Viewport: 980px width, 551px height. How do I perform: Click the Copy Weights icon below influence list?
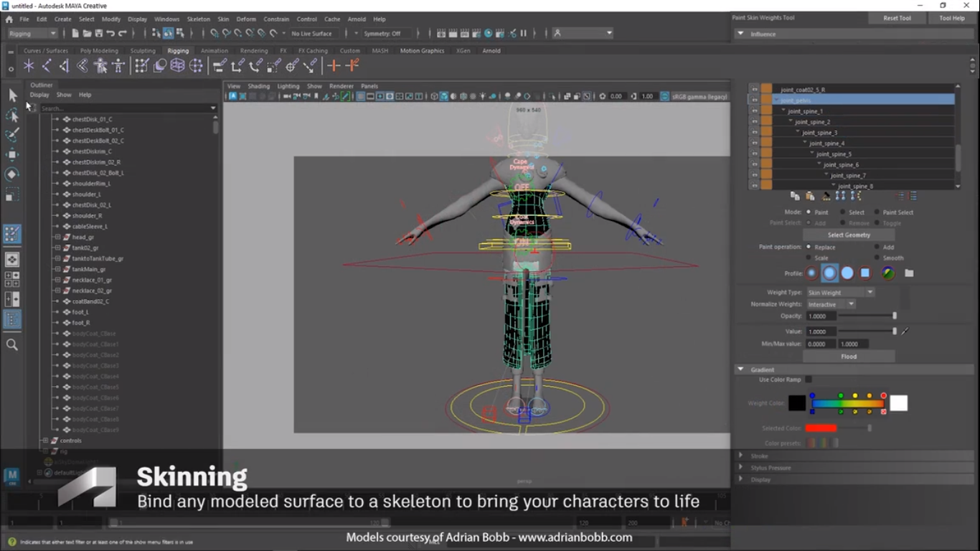coord(795,196)
